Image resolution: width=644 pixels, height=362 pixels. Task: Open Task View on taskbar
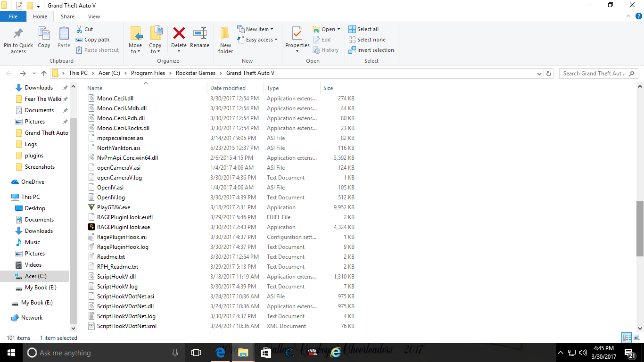coord(196,353)
